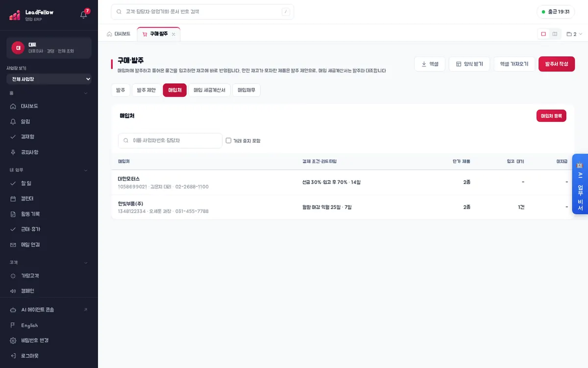Click the 이름·사업자번호·담당자 search field
Screen dimensions: 588x368
[x=170, y=140]
